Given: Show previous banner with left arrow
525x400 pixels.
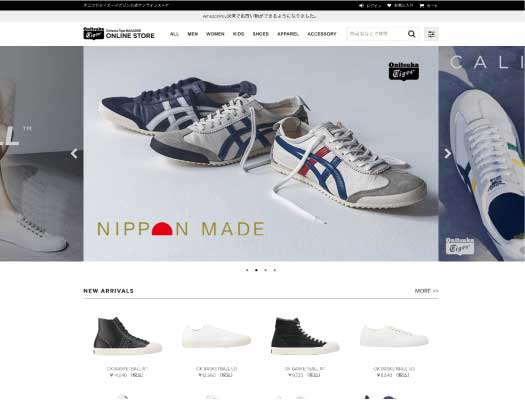Looking at the screenshot, I should pos(74,154).
